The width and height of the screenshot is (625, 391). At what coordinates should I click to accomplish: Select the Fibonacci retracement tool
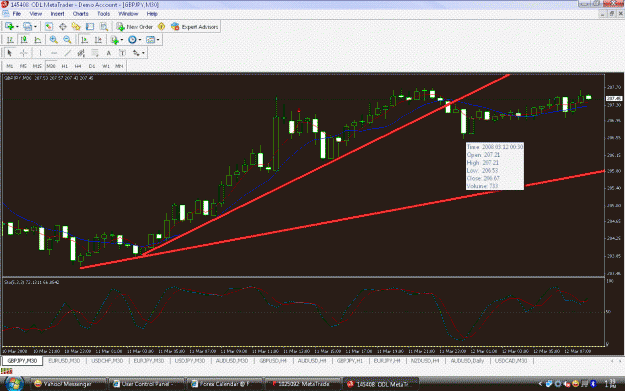coord(95,53)
